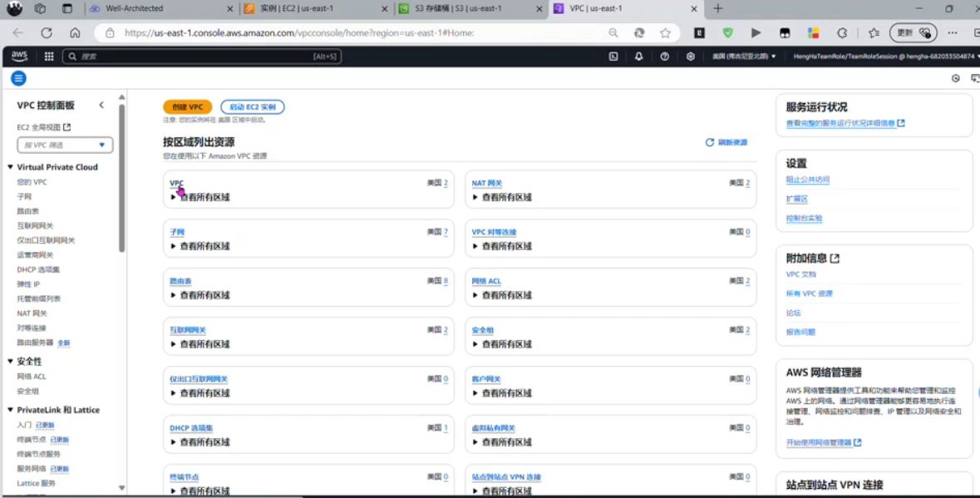Screen dimensions: 980x498
Task: Open 您的 VPC in the sidebar
Action: pos(32,182)
